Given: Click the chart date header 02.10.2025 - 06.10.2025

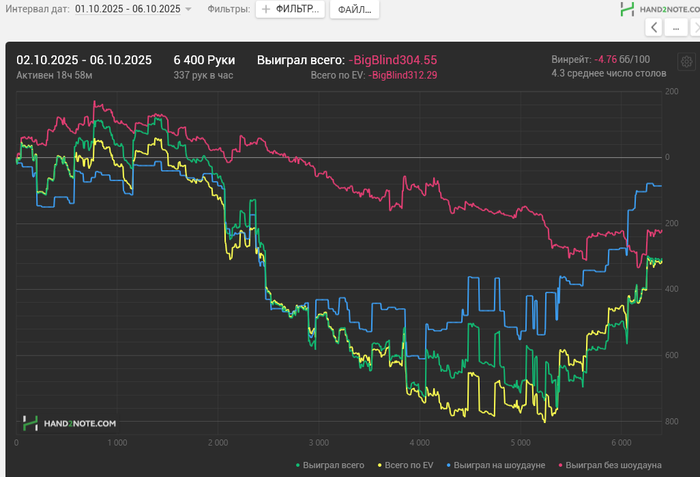Looking at the screenshot, I should click(x=84, y=60).
